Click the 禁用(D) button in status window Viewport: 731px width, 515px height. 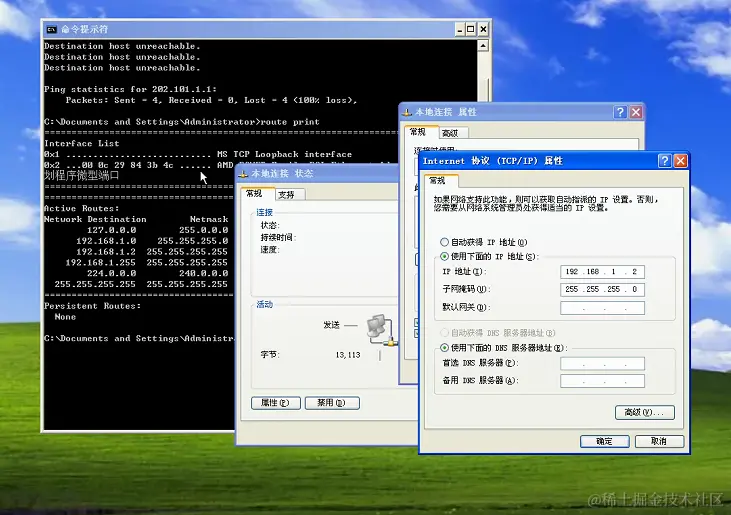(x=332, y=403)
